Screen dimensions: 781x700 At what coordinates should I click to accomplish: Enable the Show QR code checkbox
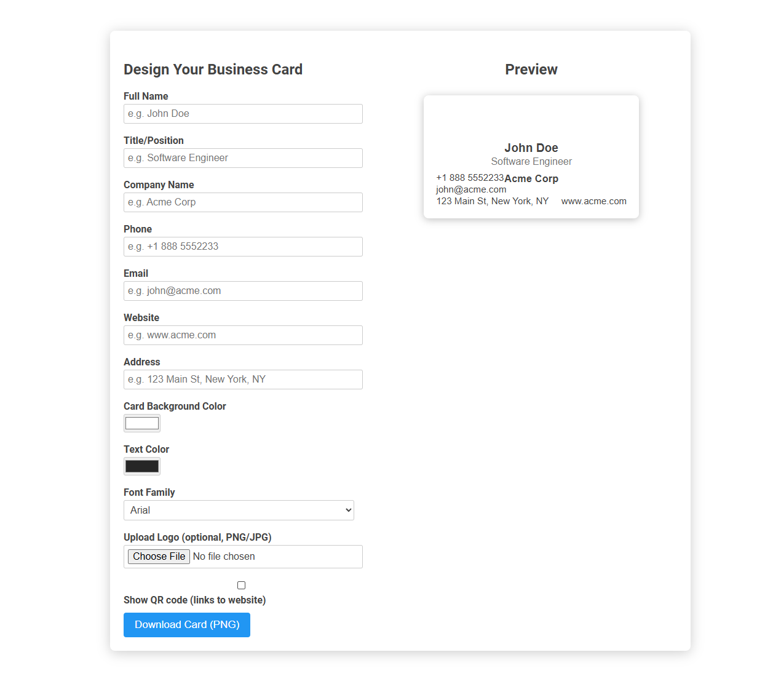(241, 585)
